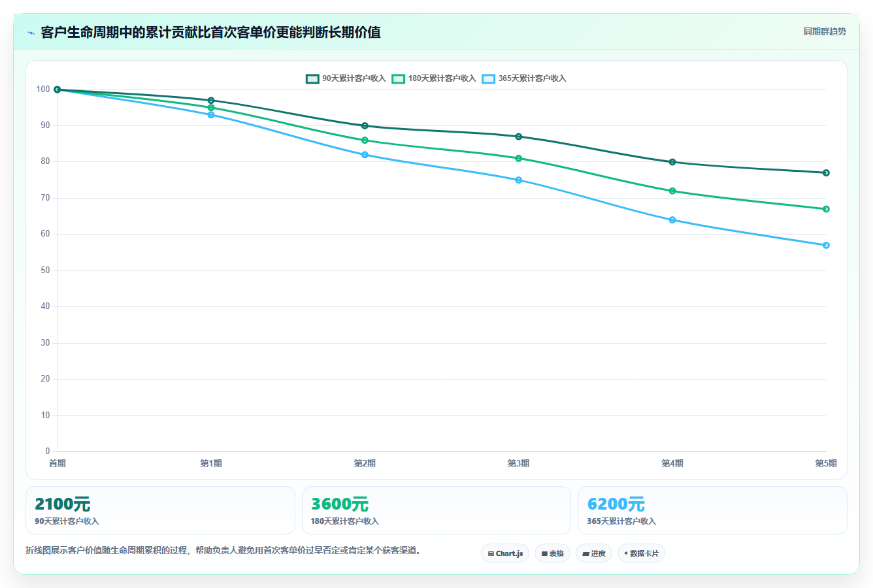Click the 第5期 x-axis label
Image resolution: width=873 pixels, height=588 pixels.
[826, 463]
